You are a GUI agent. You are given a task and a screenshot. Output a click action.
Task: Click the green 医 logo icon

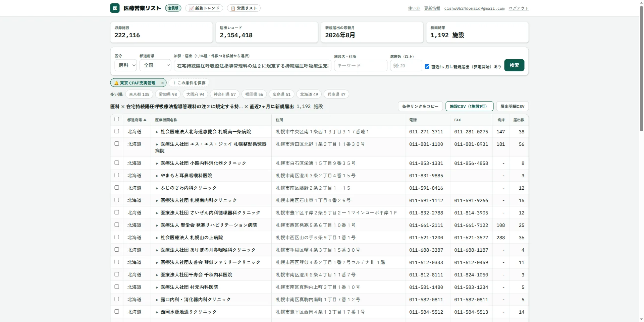point(115,8)
